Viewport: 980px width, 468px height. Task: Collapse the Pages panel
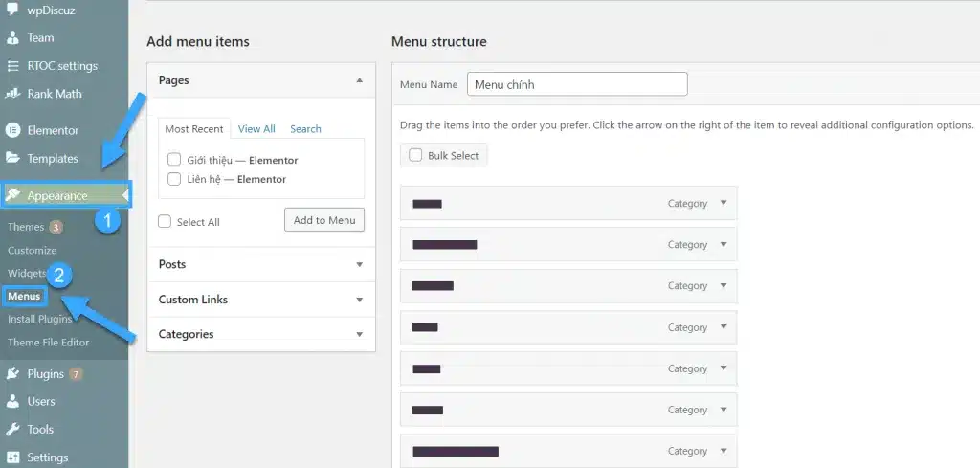[x=360, y=80]
